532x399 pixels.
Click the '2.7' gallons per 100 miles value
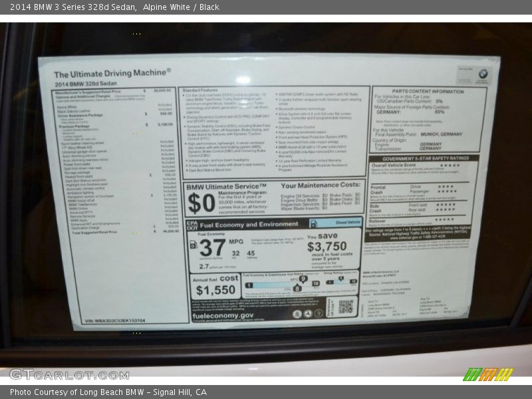pyautogui.click(x=204, y=267)
